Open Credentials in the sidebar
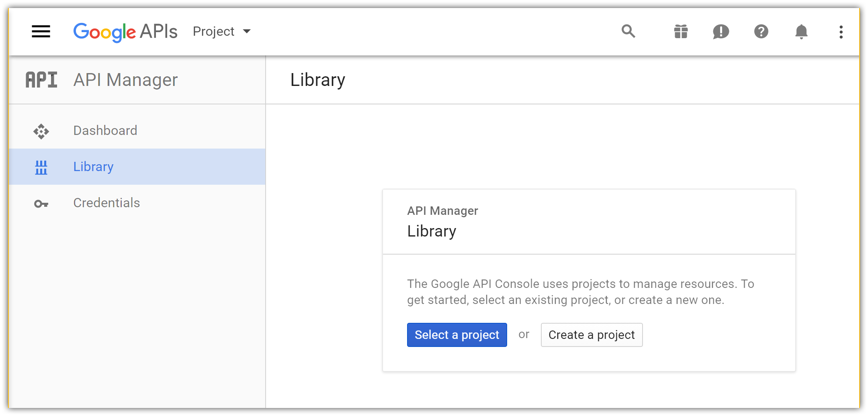868x416 pixels. tap(137, 203)
